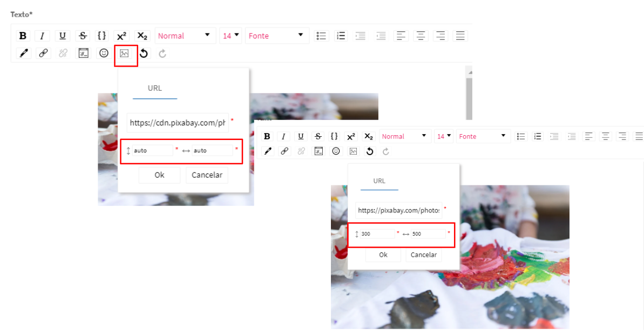Center-align text using the top toolbar
Viewport: 644px width, 333px height.
coord(421,36)
